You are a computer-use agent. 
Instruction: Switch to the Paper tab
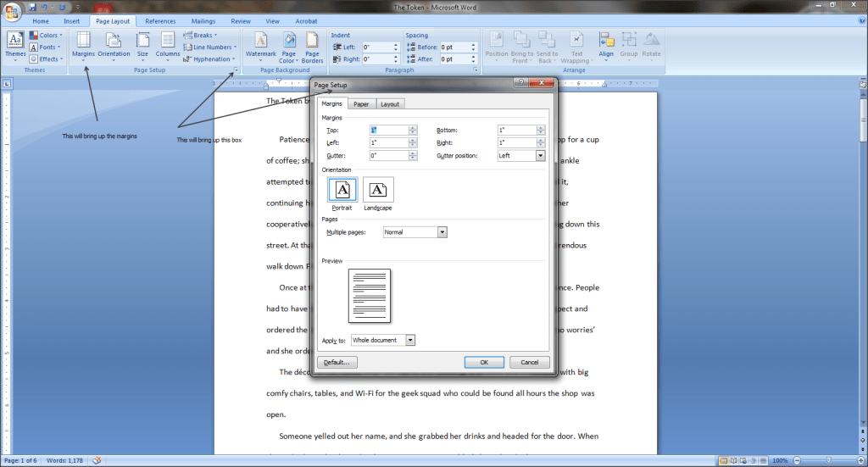(x=361, y=104)
